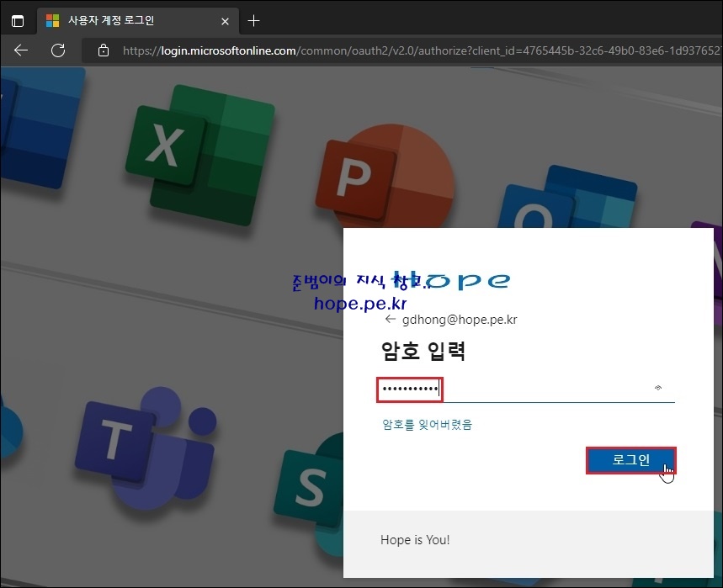Go back using arrow beside gdhong@hope.pe.kr
The width and height of the screenshot is (723, 588).
pos(390,319)
